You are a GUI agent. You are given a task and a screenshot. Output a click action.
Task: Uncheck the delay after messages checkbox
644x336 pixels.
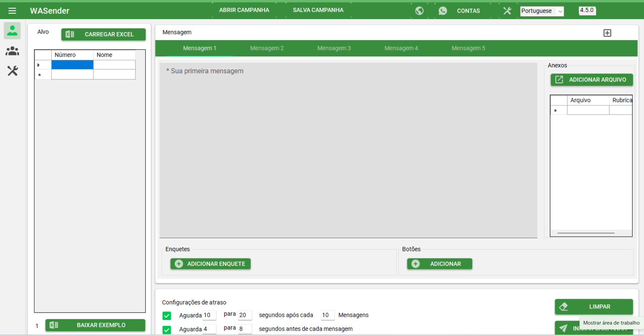click(167, 316)
